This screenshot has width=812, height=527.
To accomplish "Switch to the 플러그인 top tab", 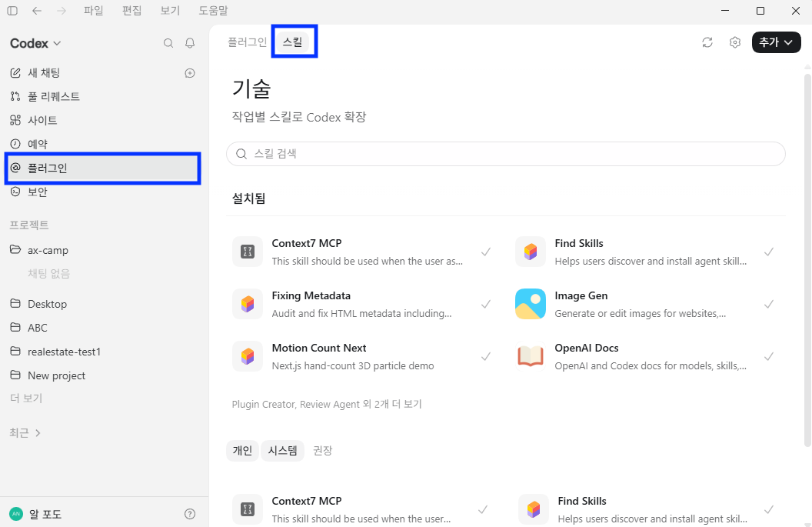I will (x=248, y=42).
